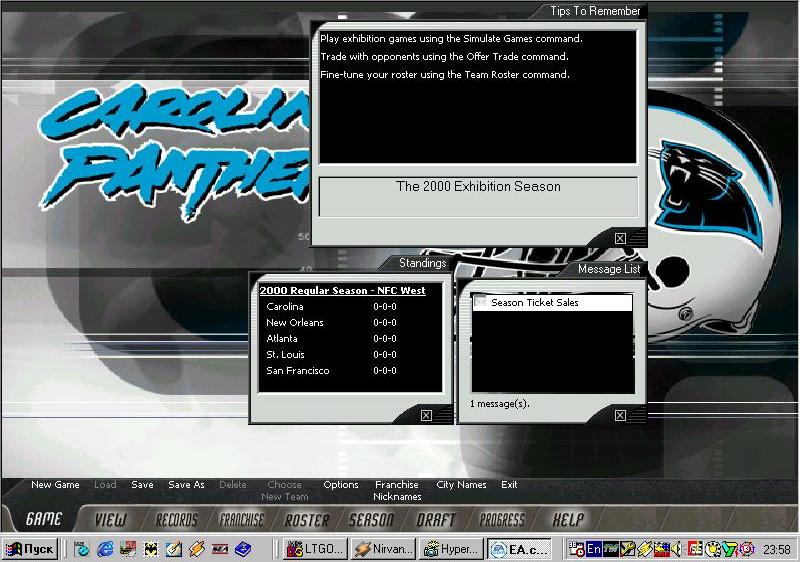Launch Internet Explorer from quick launch
Image resolution: width=800 pixels, height=562 pixels.
tap(104, 549)
